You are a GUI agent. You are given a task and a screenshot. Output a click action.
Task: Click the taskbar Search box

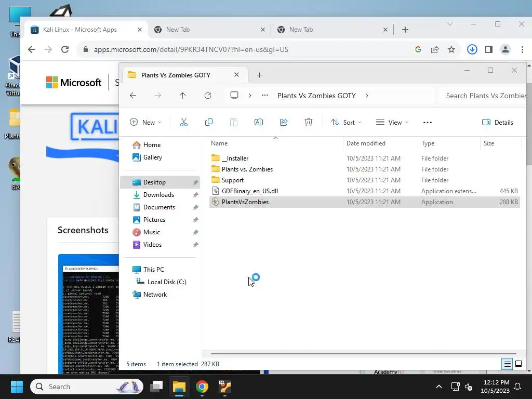coord(87,387)
